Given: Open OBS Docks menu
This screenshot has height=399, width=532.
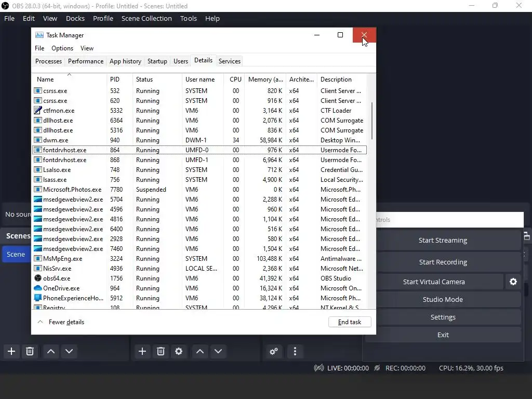Looking at the screenshot, I should pos(75,18).
